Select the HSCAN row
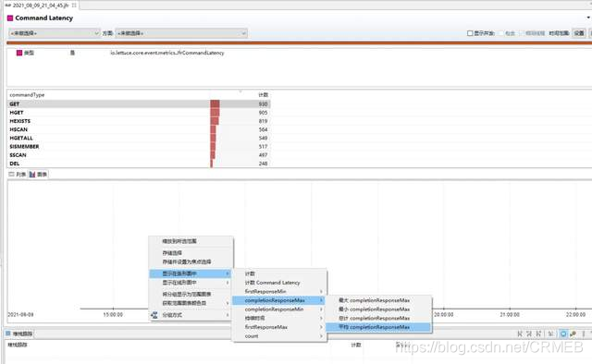Screen dimensions: 592x364 coord(139,129)
